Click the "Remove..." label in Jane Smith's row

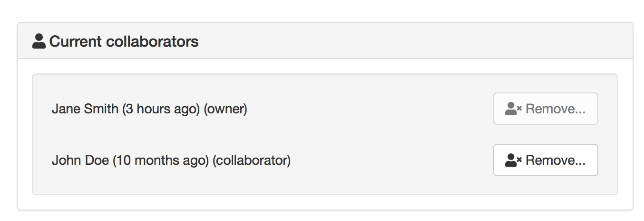556,109
